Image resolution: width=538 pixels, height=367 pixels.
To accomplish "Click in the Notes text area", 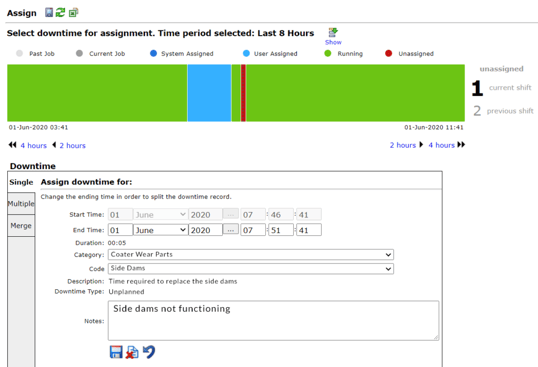I will (x=273, y=321).
